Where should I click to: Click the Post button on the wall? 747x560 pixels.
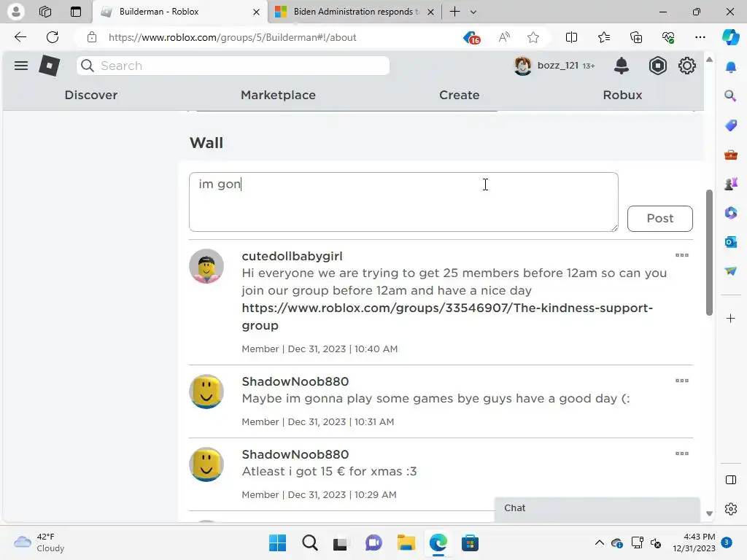(659, 219)
